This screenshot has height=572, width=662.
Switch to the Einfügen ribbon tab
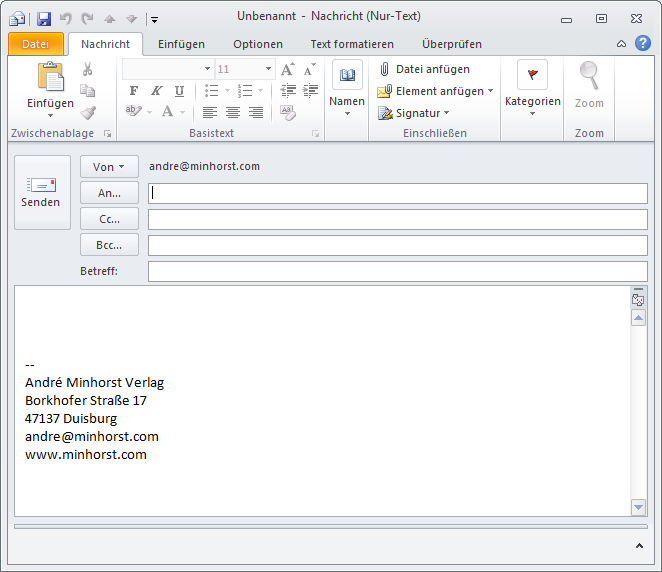pyautogui.click(x=181, y=44)
